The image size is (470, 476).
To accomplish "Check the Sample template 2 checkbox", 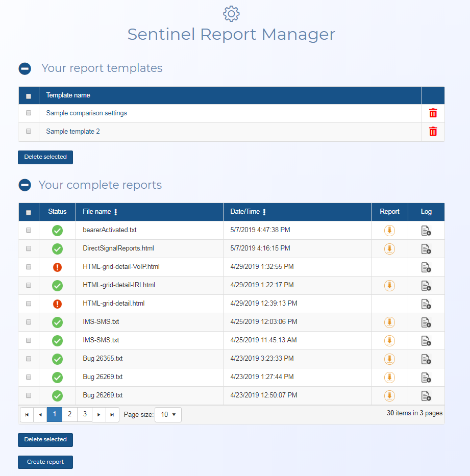I will pyautogui.click(x=29, y=131).
